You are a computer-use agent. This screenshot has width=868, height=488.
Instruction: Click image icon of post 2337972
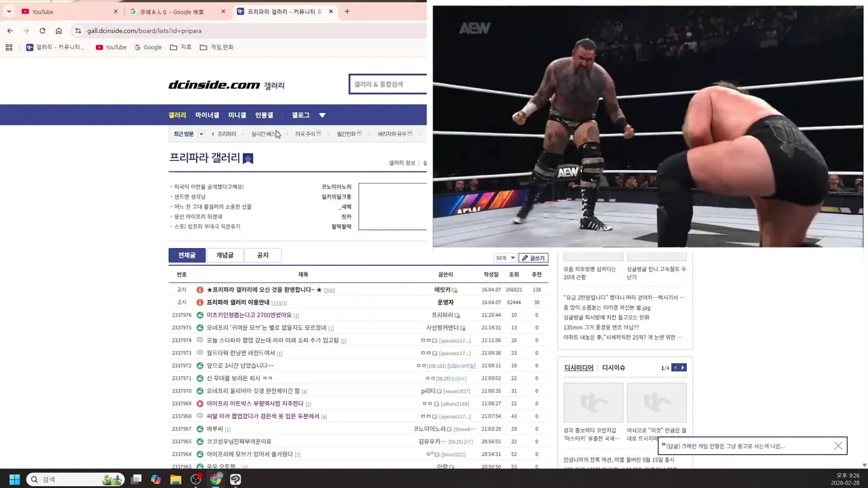200,365
